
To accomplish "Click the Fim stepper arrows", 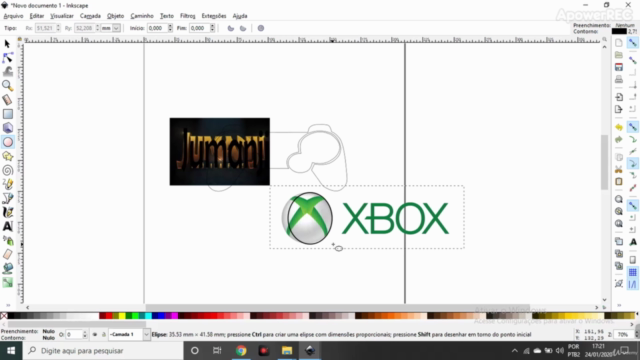I will (212, 28).
